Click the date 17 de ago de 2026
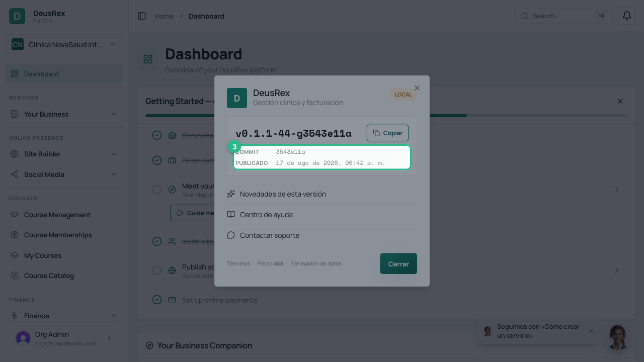This screenshot has height=362, width=644. point(307,163)
